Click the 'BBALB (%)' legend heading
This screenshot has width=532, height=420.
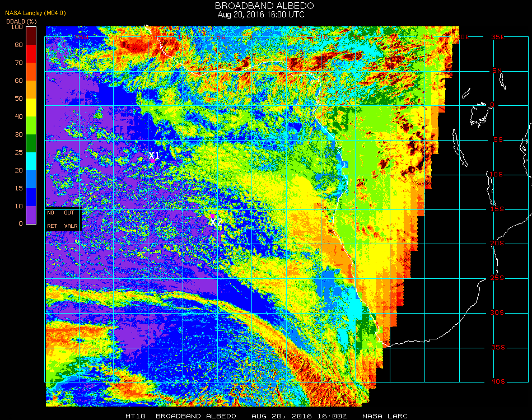pos(21,21)
